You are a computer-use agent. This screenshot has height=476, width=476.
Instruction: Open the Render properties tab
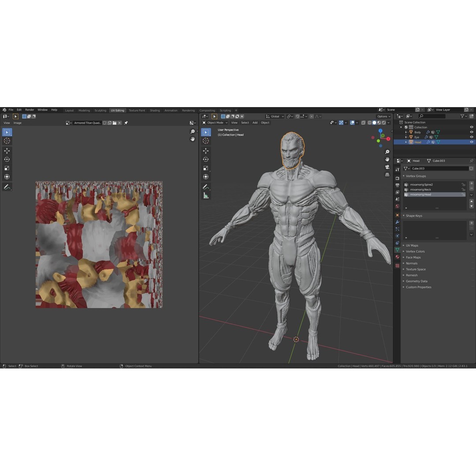tap(398, 178)
